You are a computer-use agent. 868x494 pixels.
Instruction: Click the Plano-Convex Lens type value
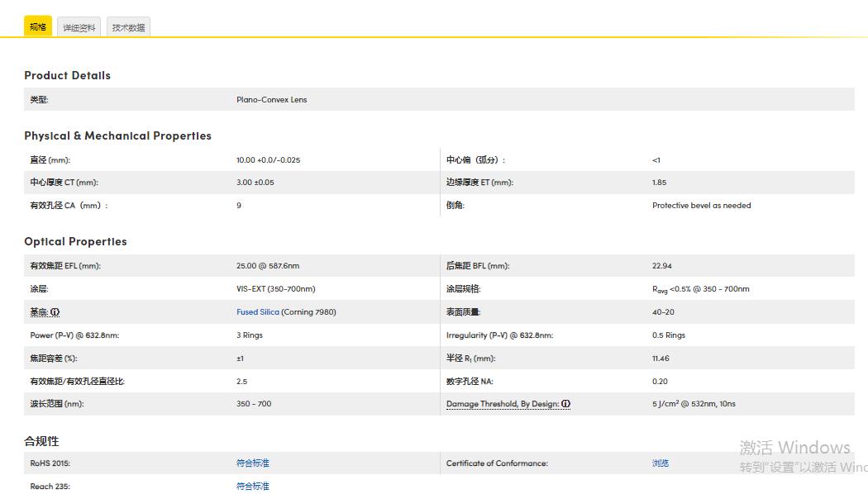click(x=271, y=100)
